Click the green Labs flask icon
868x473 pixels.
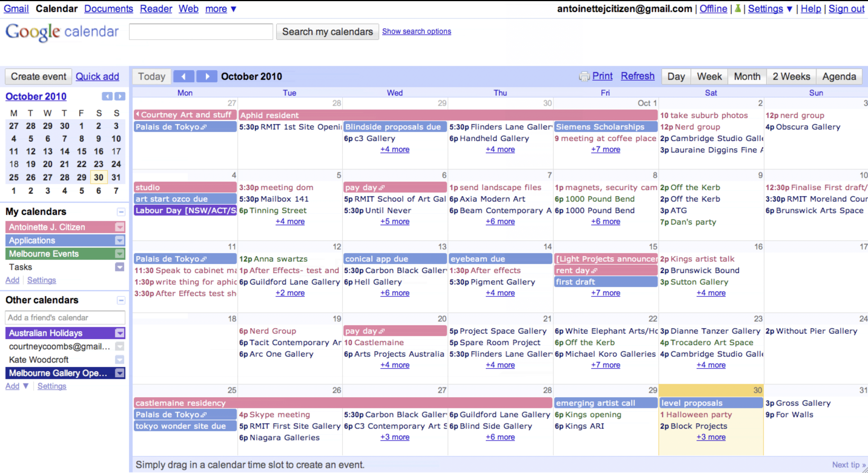[737, 8]
